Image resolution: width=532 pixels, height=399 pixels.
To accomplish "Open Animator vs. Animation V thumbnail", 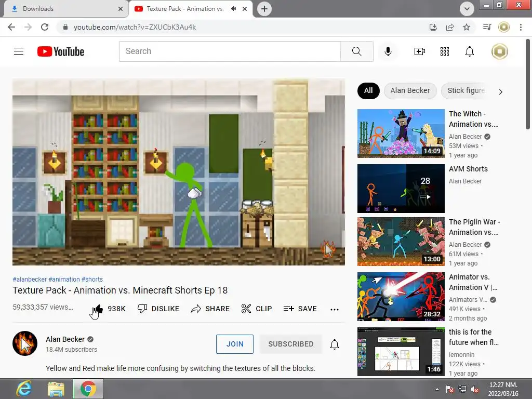I will coord(401,297).
